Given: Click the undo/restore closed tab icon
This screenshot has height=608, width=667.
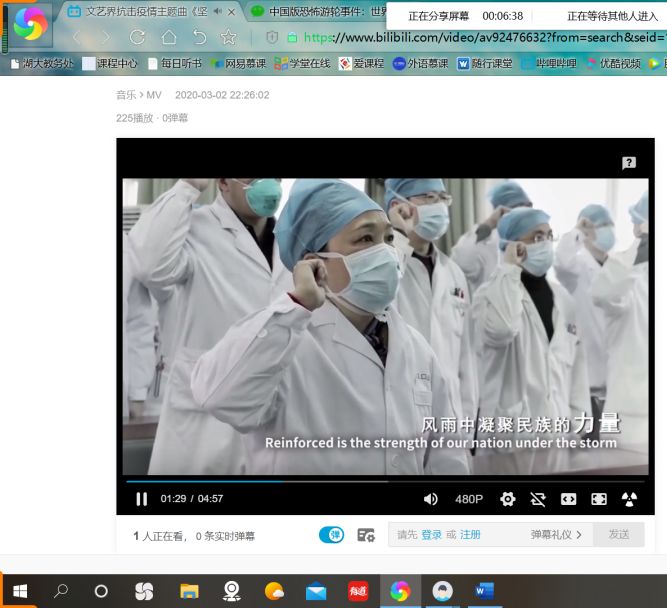Looking at the screenshot, I should click(x=200, y=37).
